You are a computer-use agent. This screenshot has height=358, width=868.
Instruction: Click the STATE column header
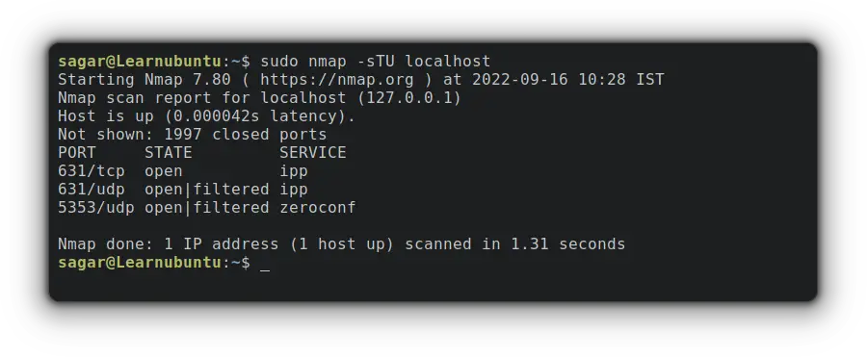point(169,153)
